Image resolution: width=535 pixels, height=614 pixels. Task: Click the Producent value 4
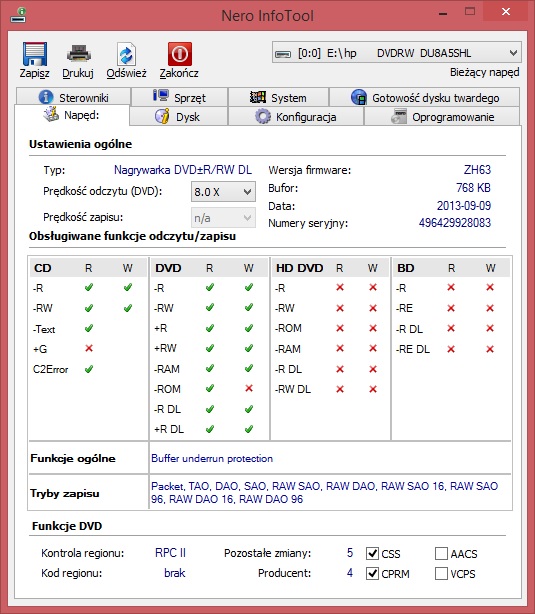coord(350,573)
